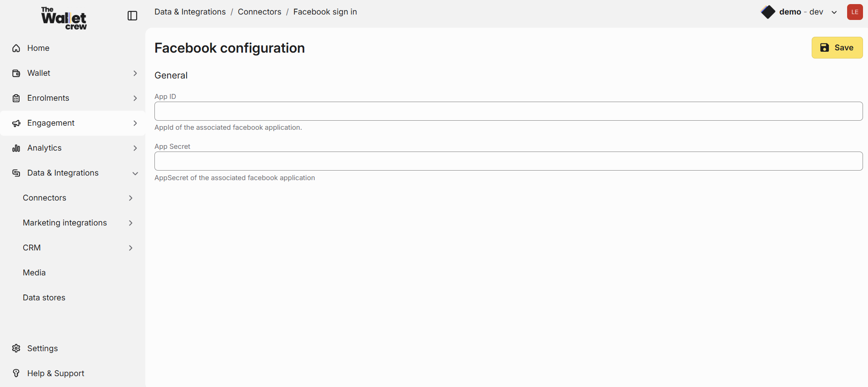868x387 pixels.
Task: Focus the App Secret input field
Action: [508, 161]
